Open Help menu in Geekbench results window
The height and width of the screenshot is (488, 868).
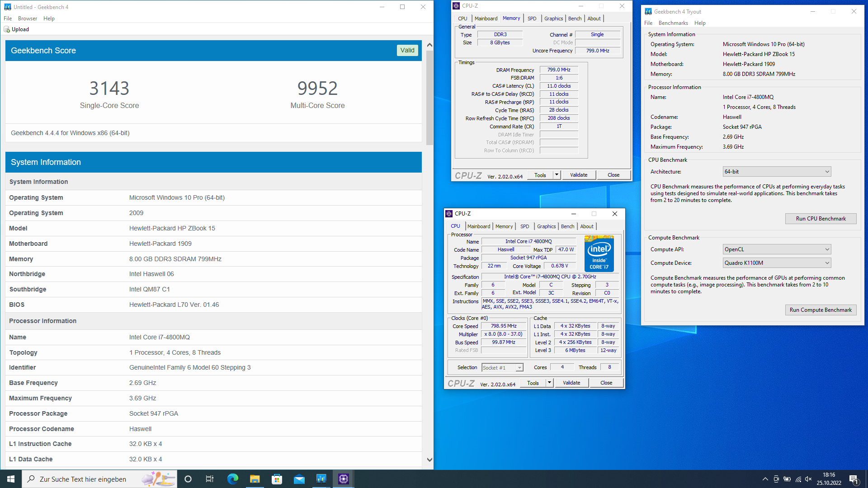click(x=49, y=19)
